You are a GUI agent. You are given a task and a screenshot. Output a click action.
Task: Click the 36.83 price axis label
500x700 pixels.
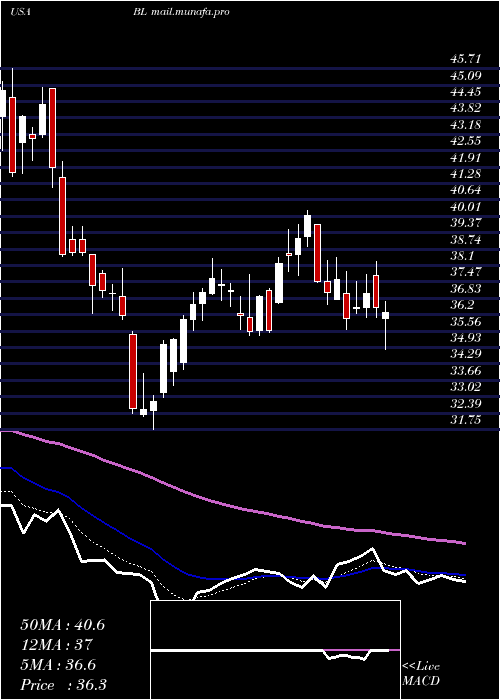tap(465, 289)
